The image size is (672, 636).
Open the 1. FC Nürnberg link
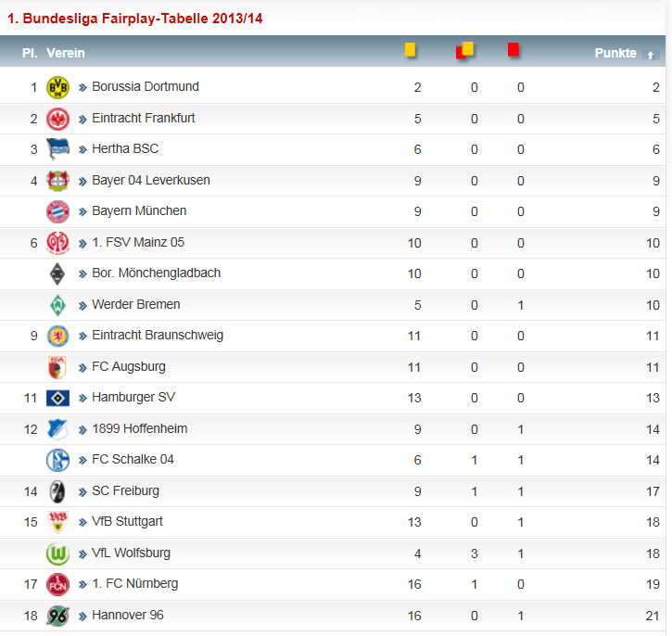tap(134, 584)
